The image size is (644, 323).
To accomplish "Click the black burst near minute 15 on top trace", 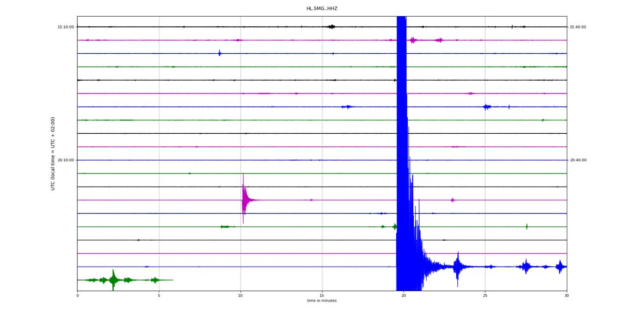I will (x=331, y=26).
